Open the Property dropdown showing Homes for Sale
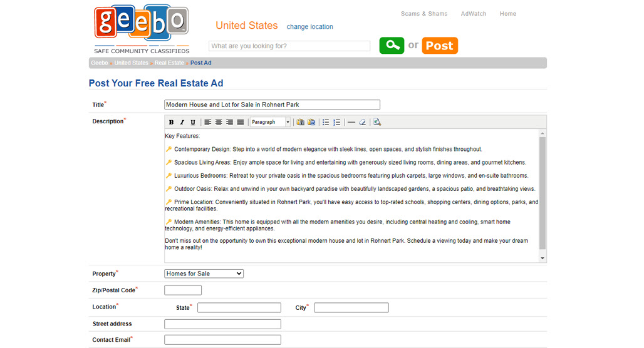Viewport: 644px width, 348px height. tap(204, 274)
